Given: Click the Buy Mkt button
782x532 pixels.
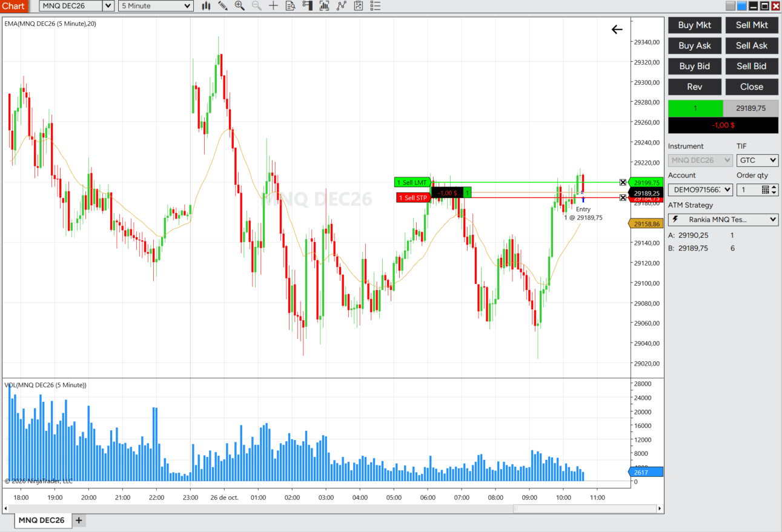Looking at the screenshot, I should 695,25.
